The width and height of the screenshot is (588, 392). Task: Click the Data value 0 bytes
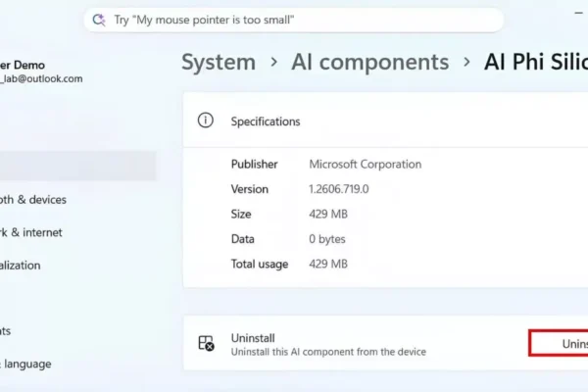[327, 239]
